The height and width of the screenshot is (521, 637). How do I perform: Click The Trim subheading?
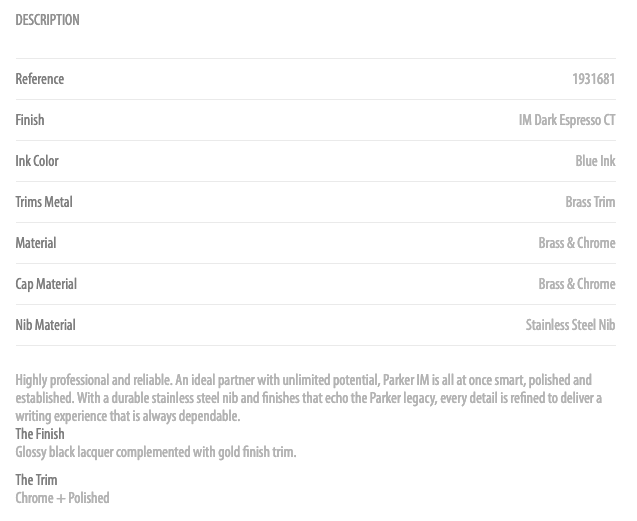click(x=36, y=480)
